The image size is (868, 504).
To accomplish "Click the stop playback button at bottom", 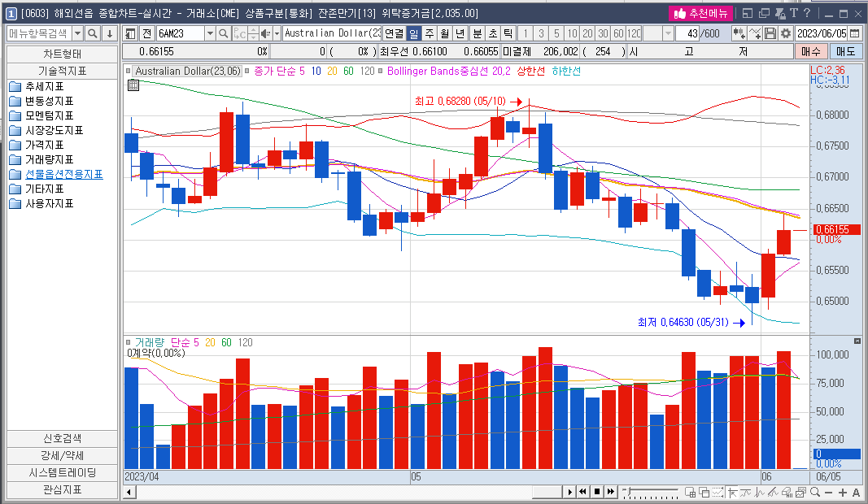I will pos(596,492).
